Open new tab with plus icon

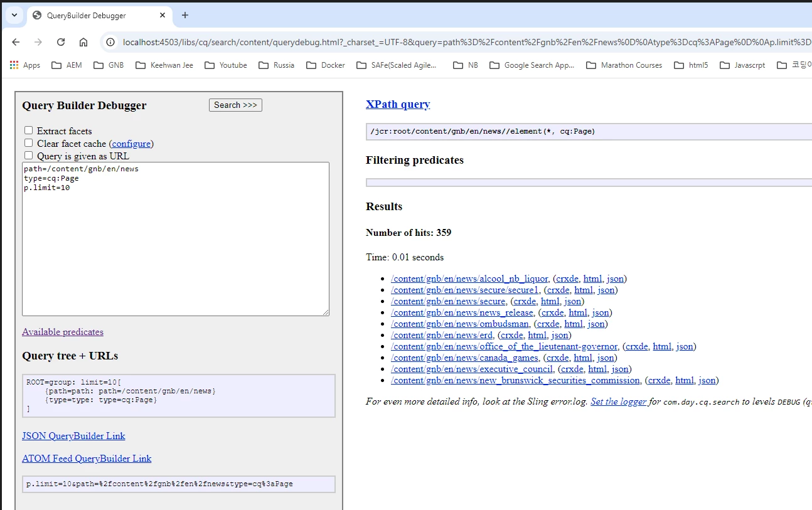tap(184, 15)
